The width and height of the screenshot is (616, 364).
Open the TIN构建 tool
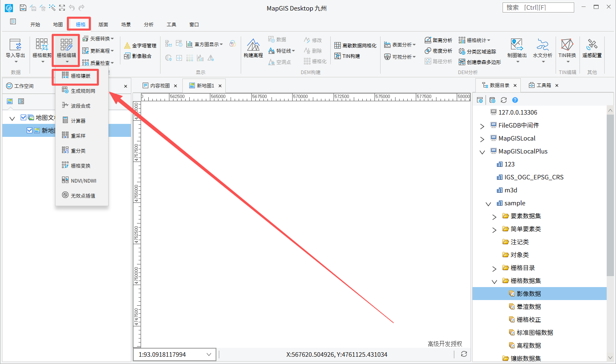click(347, 56)
